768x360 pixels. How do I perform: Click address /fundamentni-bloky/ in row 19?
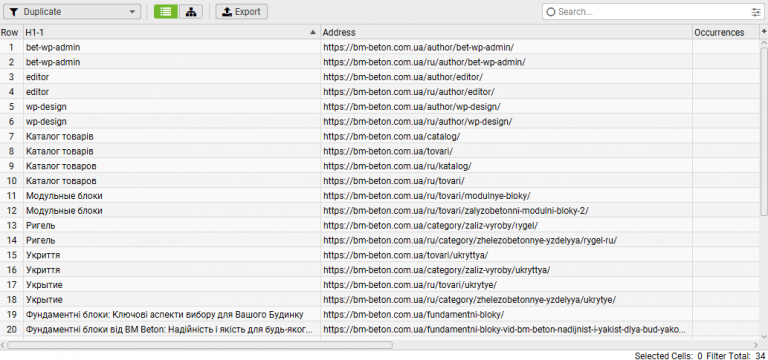(506, 314)
